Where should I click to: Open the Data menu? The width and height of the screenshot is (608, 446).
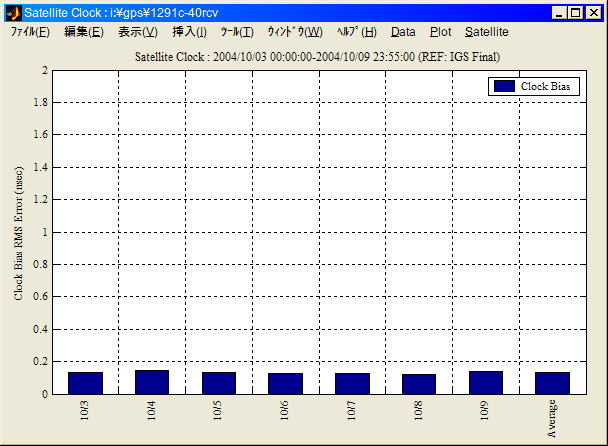403,32
